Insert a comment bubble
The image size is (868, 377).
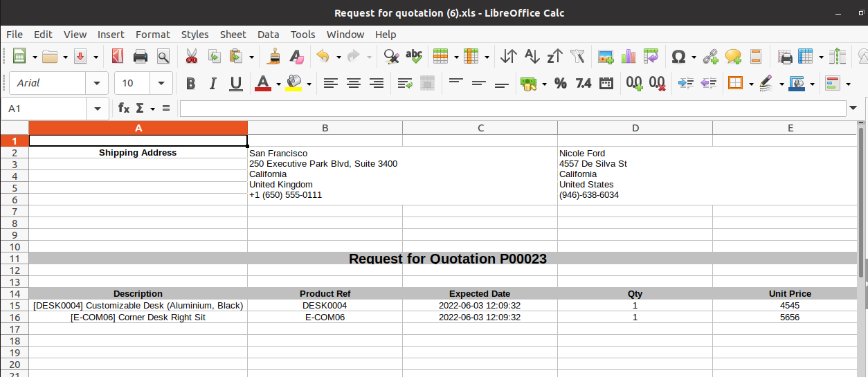[x=733, y=57]
